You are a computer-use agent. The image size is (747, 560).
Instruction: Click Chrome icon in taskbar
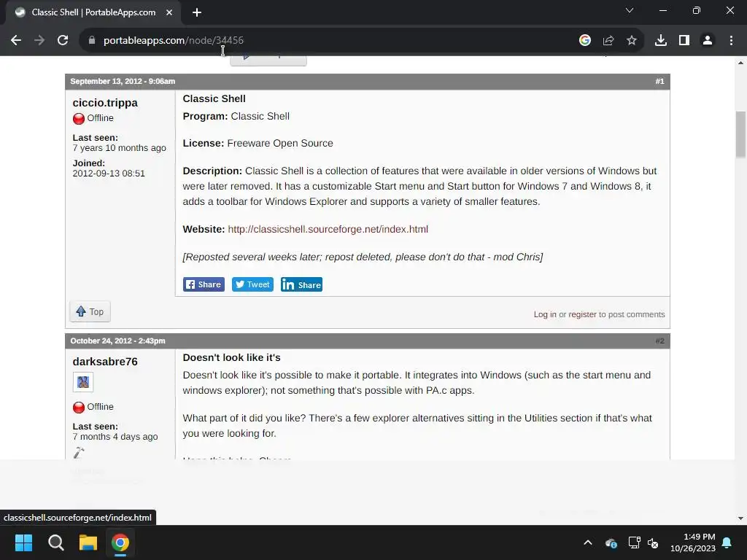click(120, 542)
